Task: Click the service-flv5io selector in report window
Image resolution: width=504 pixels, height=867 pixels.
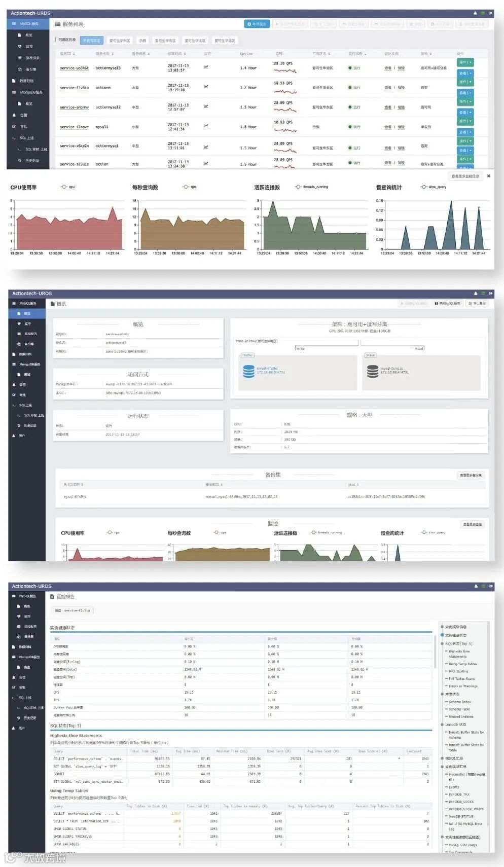Action: [x=72, y=610]
